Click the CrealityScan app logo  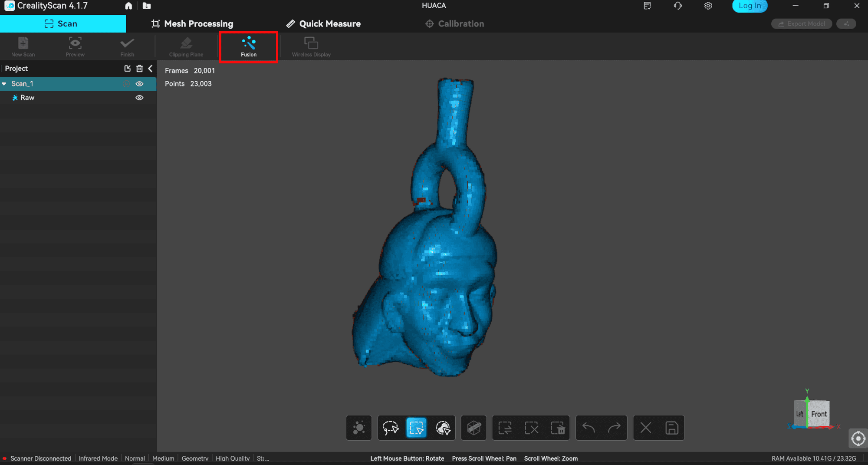tap(10, 6)
